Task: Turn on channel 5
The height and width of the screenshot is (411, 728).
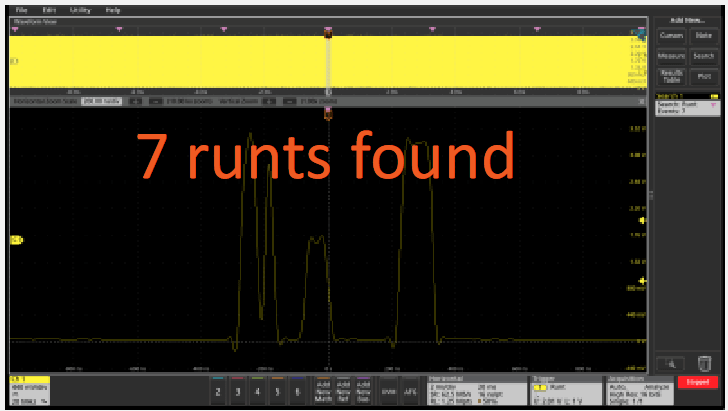Action: pos(278,391)
